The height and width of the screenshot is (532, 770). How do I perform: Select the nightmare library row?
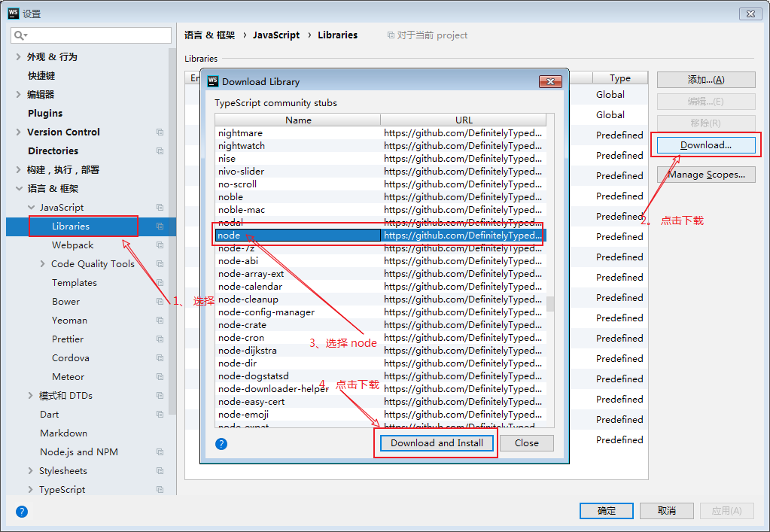point(381,133)
